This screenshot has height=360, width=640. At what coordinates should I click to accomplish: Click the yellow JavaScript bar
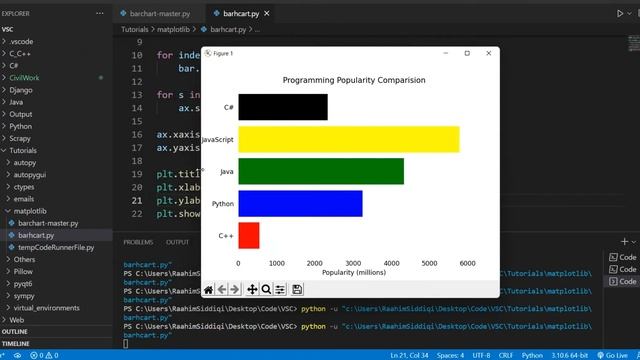(349, 139)
